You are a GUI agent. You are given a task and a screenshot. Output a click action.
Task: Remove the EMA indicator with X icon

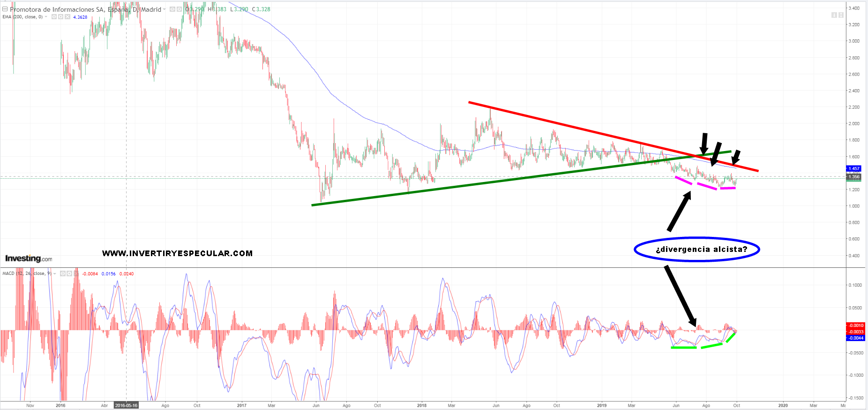(x=67, y=17)
